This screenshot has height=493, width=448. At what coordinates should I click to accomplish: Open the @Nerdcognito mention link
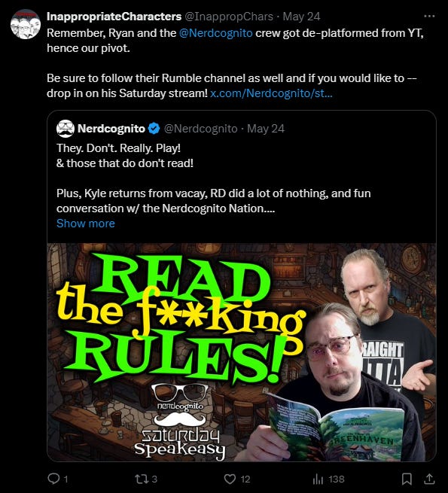(x=216, y=33)
